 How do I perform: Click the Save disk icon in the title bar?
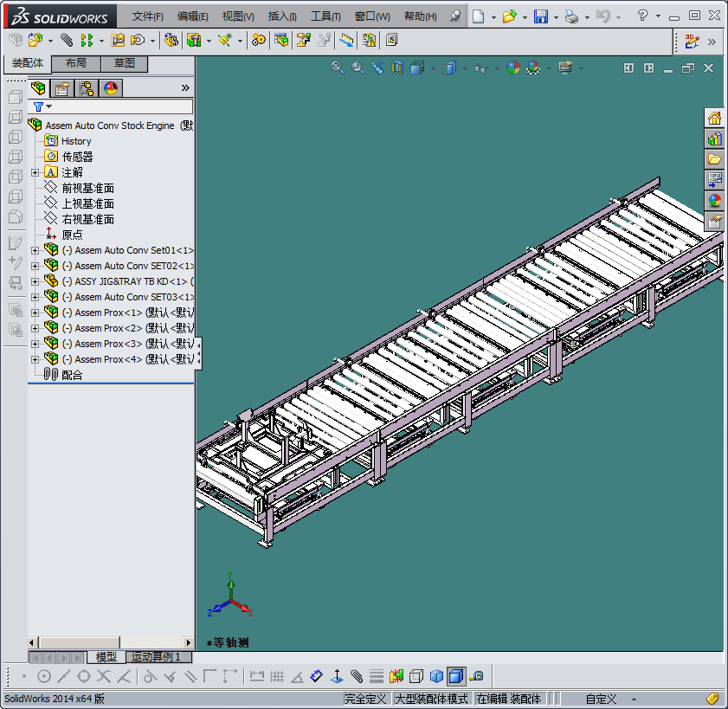pyautogui.click(x=540, y=16)
